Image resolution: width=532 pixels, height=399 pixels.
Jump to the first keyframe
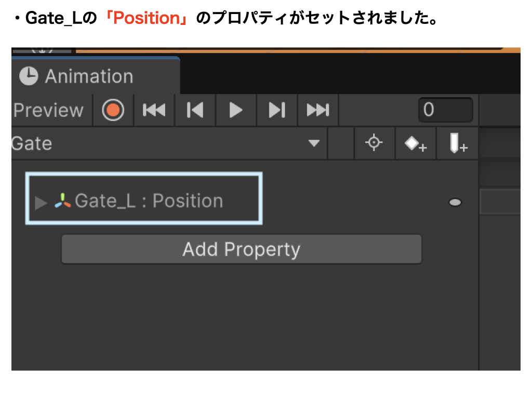pos(154,110)
